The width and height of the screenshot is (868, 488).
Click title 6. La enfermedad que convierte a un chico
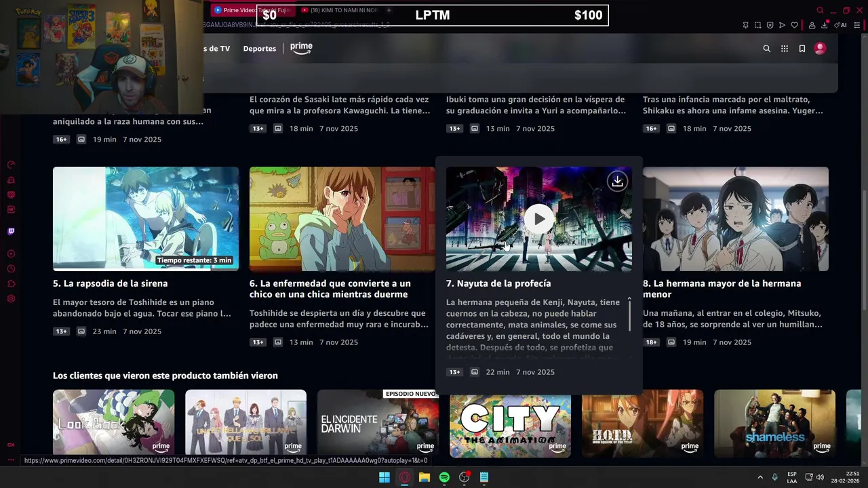[x=330, y=289]
